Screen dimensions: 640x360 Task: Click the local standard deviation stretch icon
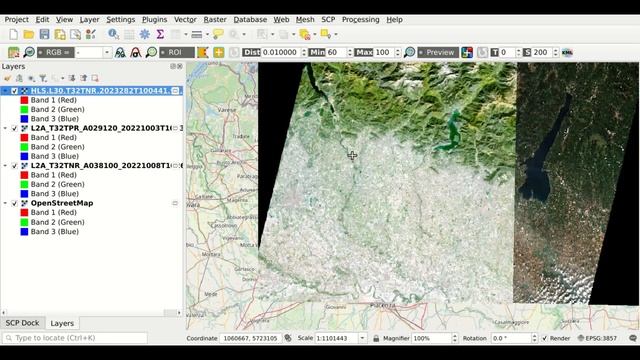click(136, 52)
